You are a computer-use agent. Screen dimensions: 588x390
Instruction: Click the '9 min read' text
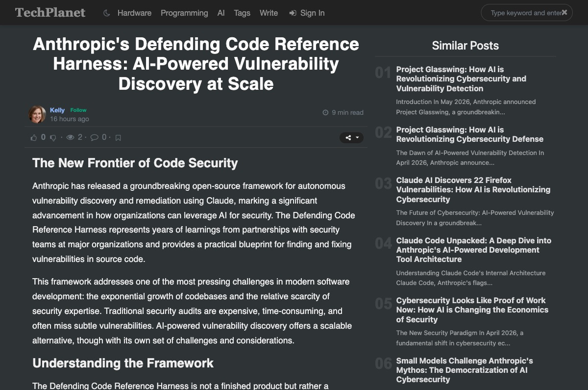tap(347, 113)
